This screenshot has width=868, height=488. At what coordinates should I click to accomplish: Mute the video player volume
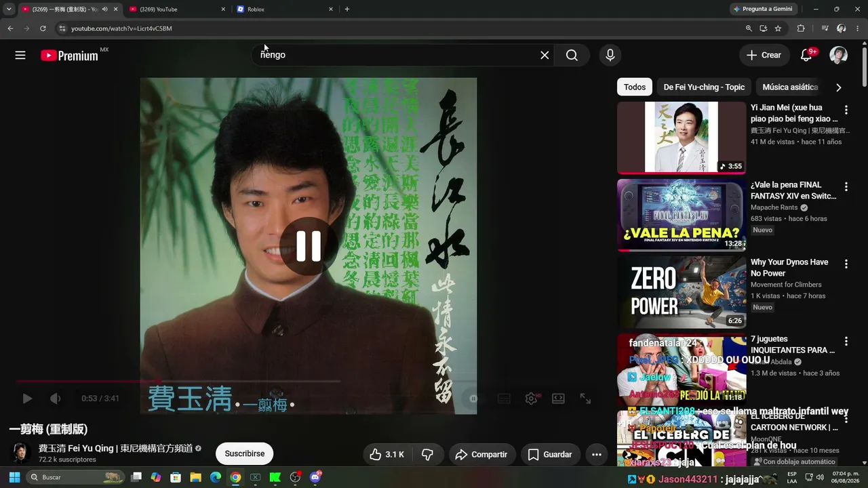tap(56, 399)
